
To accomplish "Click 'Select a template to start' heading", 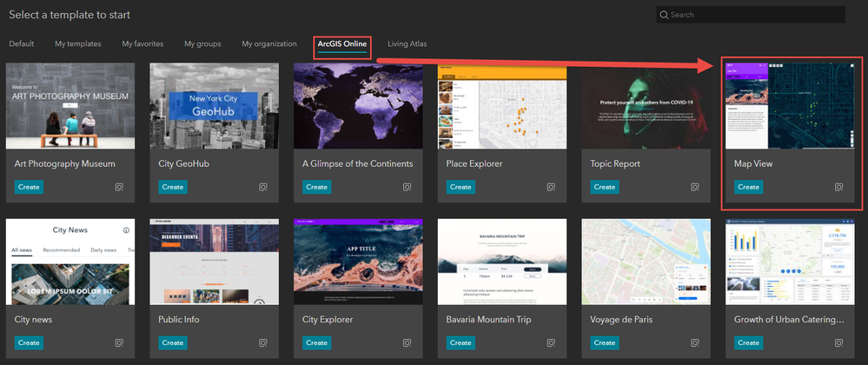I will 70,15.
